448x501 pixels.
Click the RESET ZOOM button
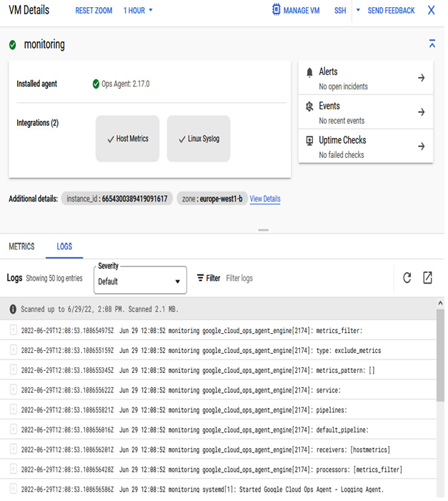(x=94, y=11)
